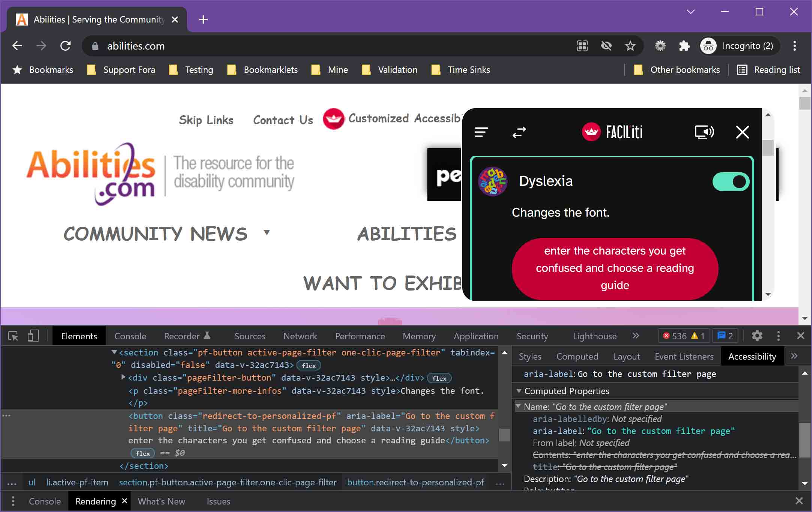The width and height of the screenshot is (812, 512).
Task: Open the Contact Us link
Action: 283,120
